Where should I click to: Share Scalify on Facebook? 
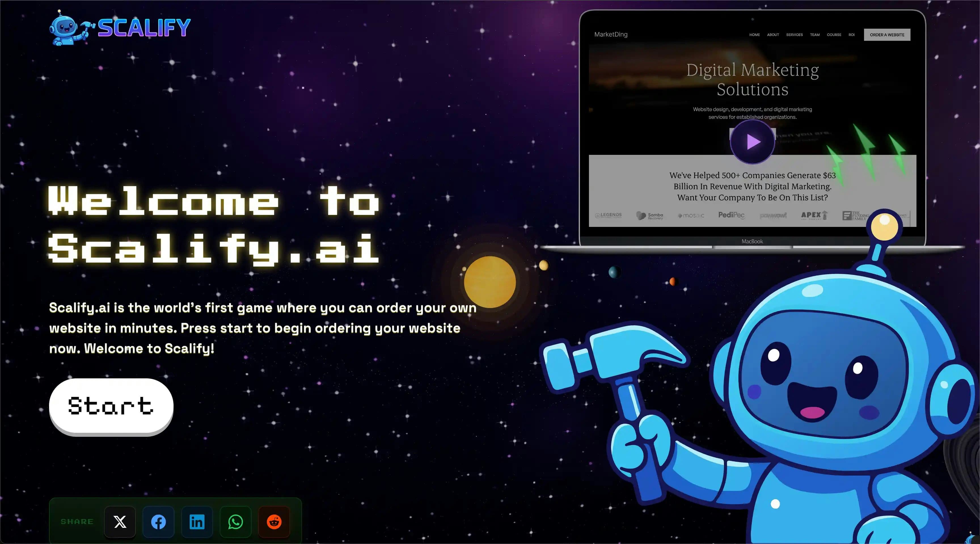[159, 522]
